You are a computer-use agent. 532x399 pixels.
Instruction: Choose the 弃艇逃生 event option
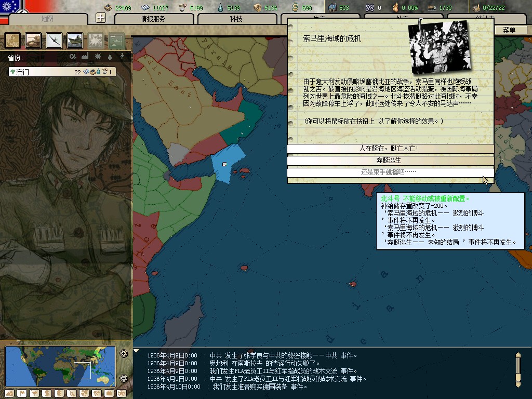point(391,161)
